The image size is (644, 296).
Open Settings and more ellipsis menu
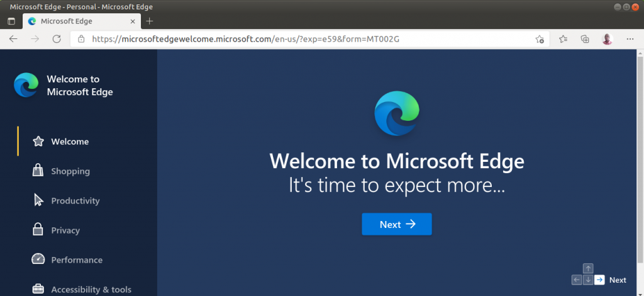(x=630, y=39)
